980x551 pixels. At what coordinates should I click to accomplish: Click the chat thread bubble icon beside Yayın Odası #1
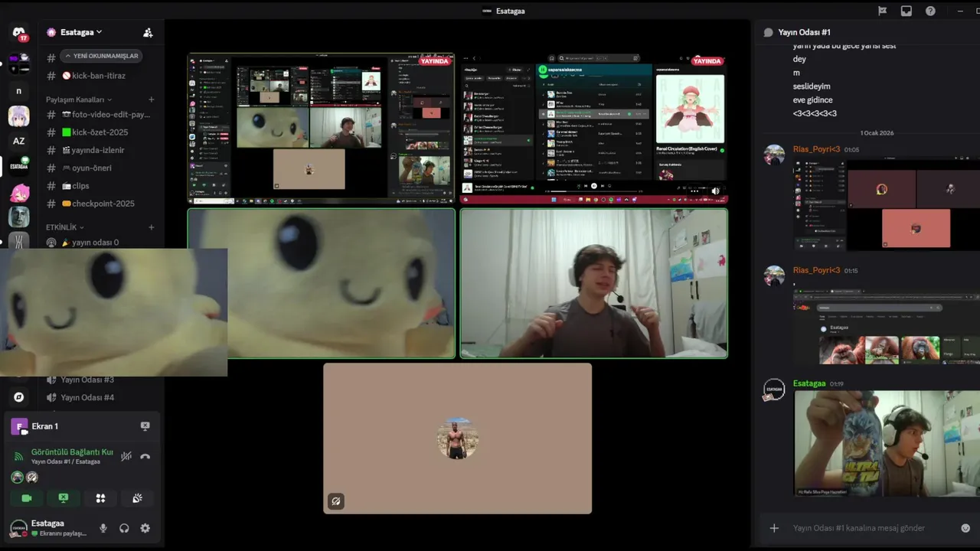pos(768,32)
